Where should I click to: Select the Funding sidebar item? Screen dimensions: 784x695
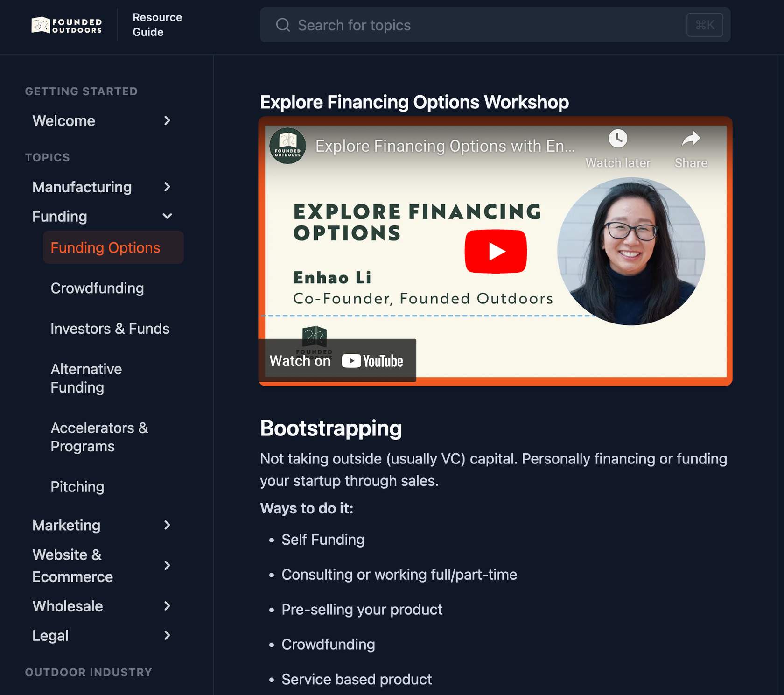point(60,217)
